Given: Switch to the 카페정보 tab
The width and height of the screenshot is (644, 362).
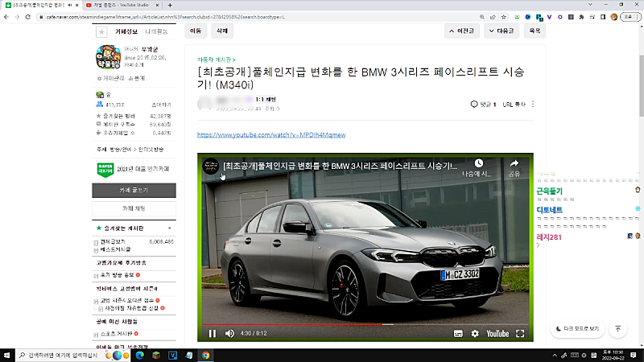Looking at the screenshot, I should (126, 31).
